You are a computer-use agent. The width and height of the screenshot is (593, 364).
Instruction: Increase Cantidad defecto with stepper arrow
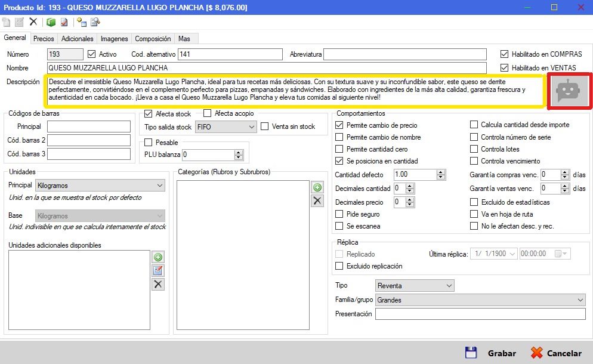pyautogui.click(x=441, y=172)
